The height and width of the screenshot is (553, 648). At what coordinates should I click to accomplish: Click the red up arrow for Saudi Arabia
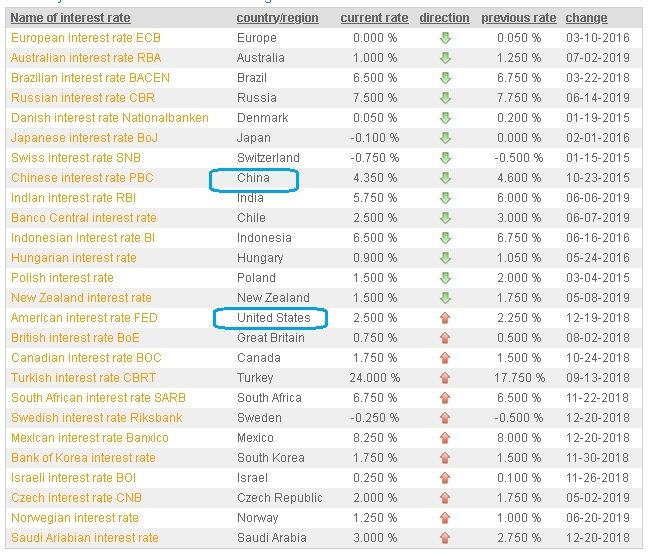(445, 538)
